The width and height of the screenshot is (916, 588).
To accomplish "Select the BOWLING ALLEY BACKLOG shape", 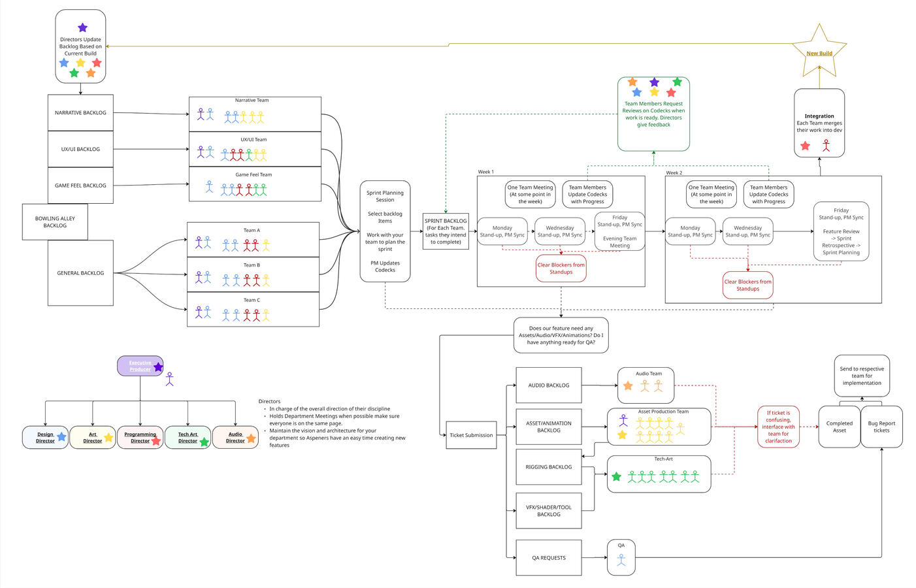I will tap(55, 222).
